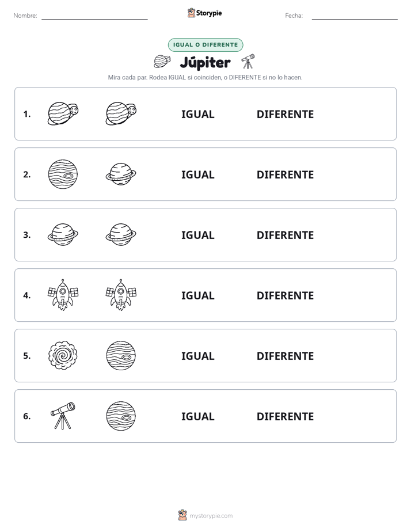
Task: Click the telescope icon beside the Júpiter title
Action: (248, 62)
